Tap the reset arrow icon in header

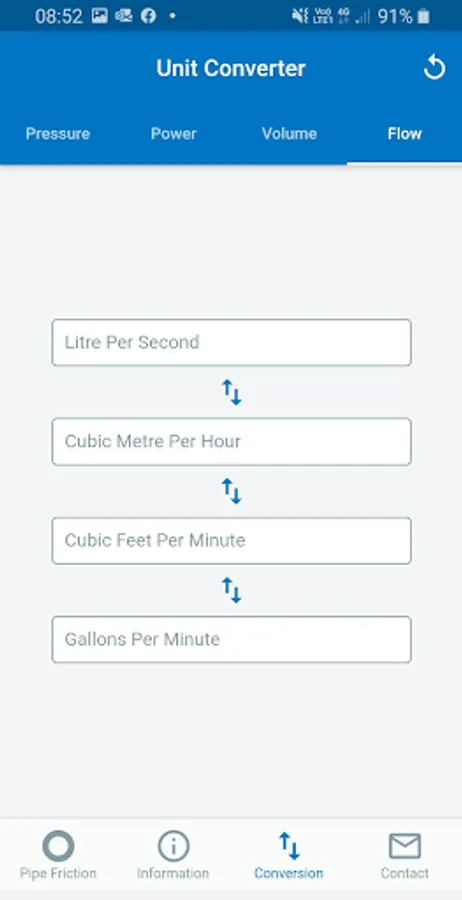click(434, 68)
